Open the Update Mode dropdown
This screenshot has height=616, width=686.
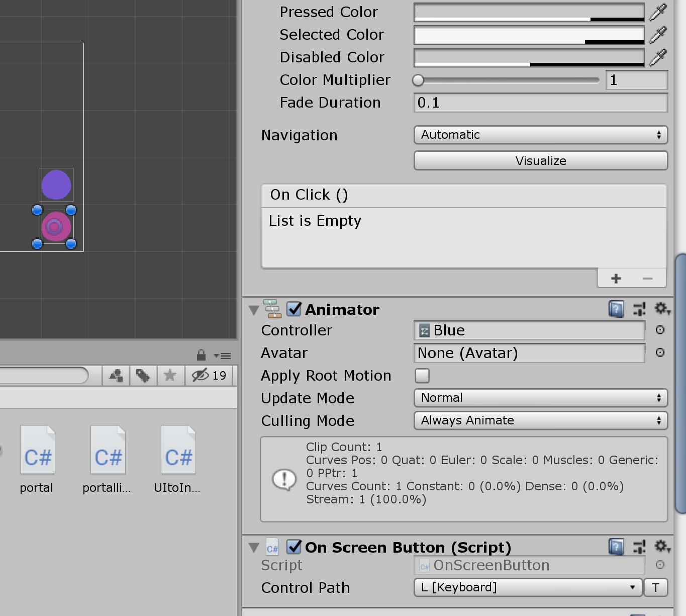pos(541,398)
